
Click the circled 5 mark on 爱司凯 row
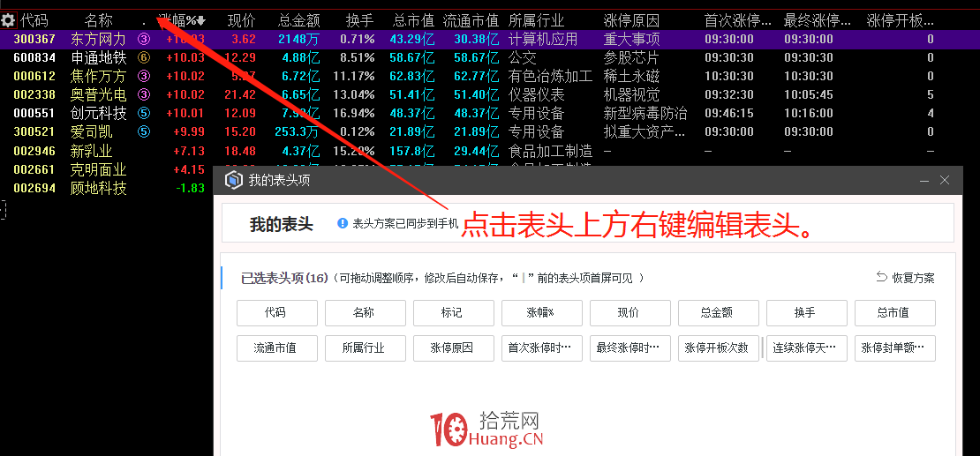coord(144,131)
